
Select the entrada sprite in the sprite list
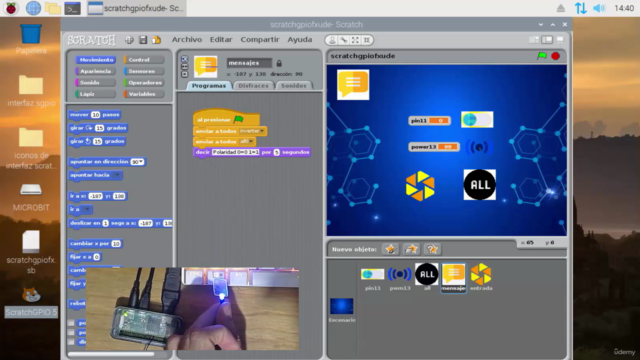click(x=481, y=277)
